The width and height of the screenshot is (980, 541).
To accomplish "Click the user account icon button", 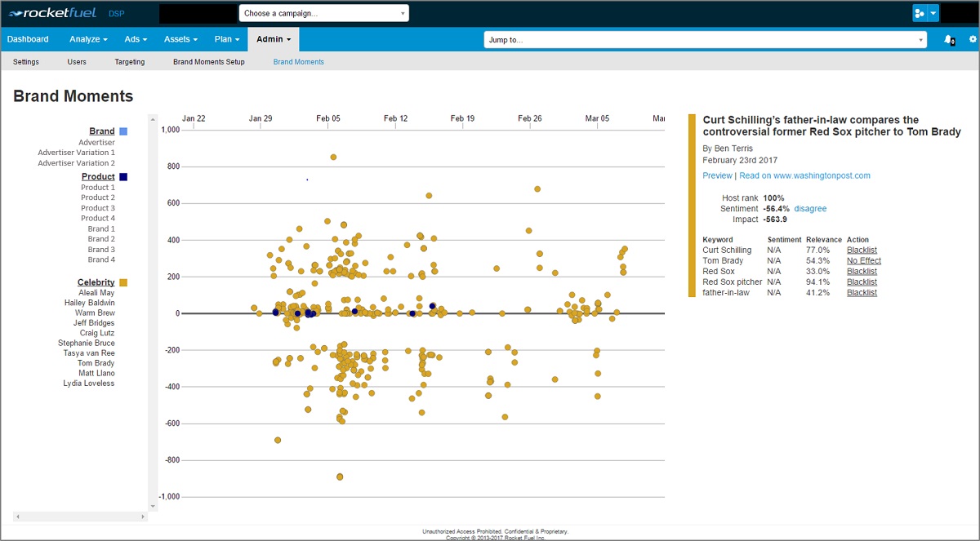I will pos(920,13).
